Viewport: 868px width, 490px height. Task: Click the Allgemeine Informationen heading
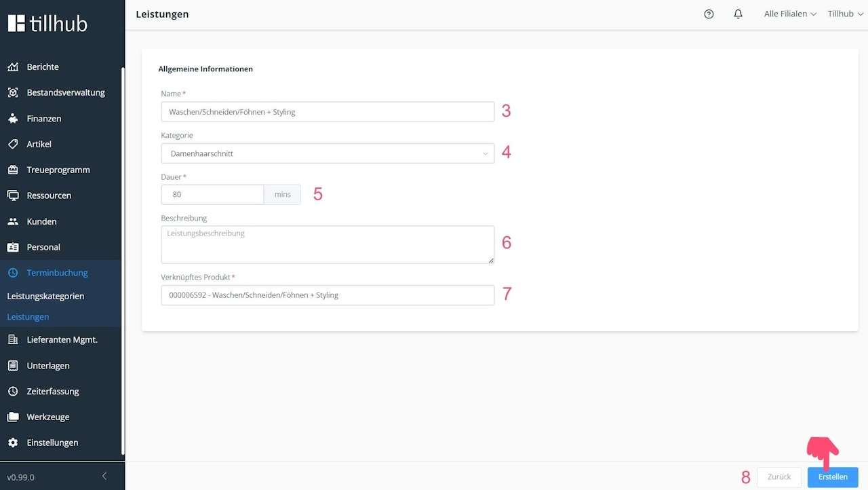coord(205,69)
